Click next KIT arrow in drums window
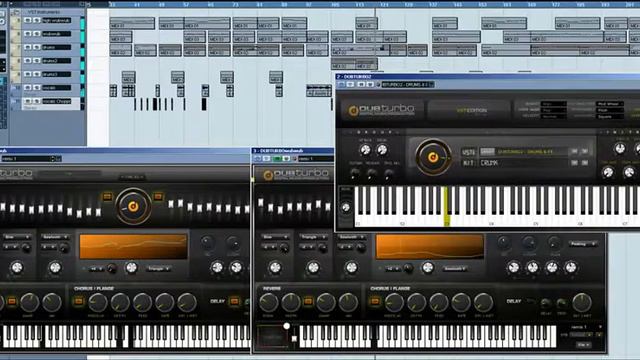640x360 pixels. pos(585,163)
